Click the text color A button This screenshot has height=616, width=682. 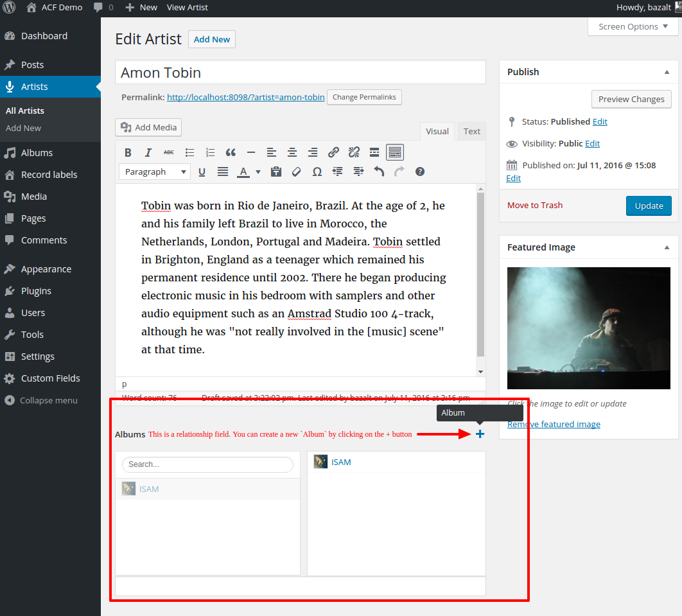pyautogui.click(x=243, y=172)
